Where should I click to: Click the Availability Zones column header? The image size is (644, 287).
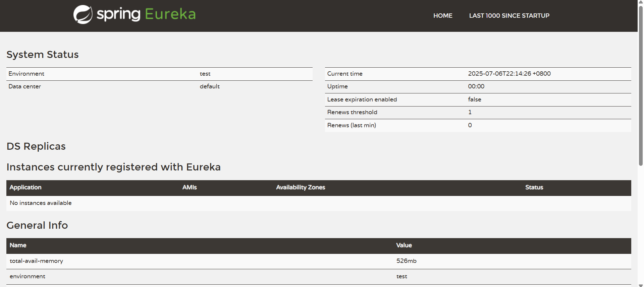pyautogui.click(x=301, y=188)
